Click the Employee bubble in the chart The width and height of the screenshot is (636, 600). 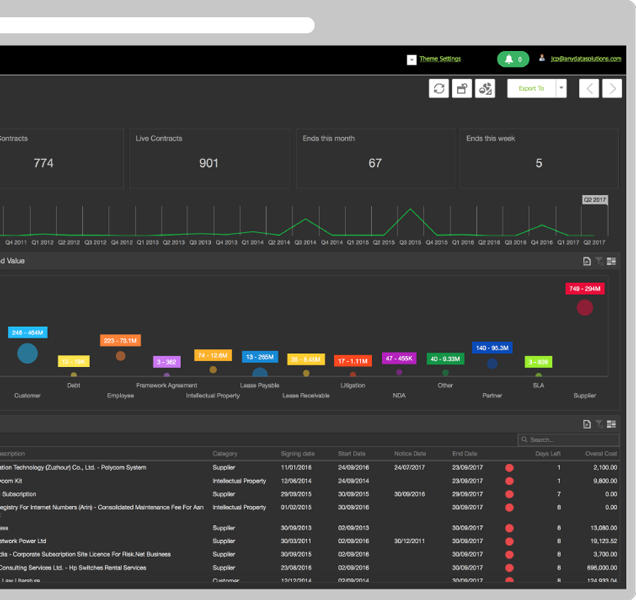(x=120, y=356)
